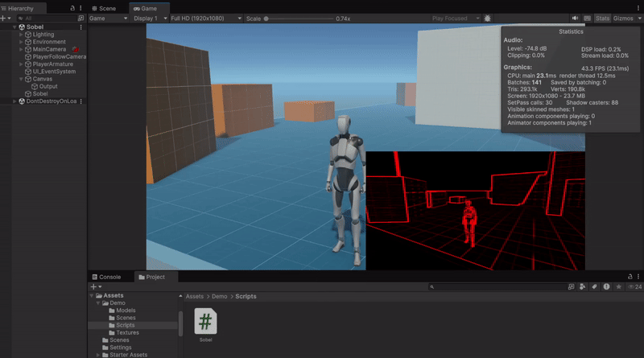Image resolution: width=644 pixels, height=358 pixels.
Task: Click the Lighting object's cube icon
Action: tap(28, 35)
